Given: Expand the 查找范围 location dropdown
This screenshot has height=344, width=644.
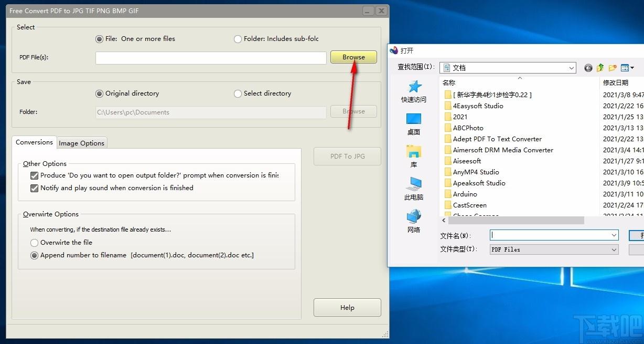Looking at the screenshot, I should pyautogui.click(x=571, y=68).
